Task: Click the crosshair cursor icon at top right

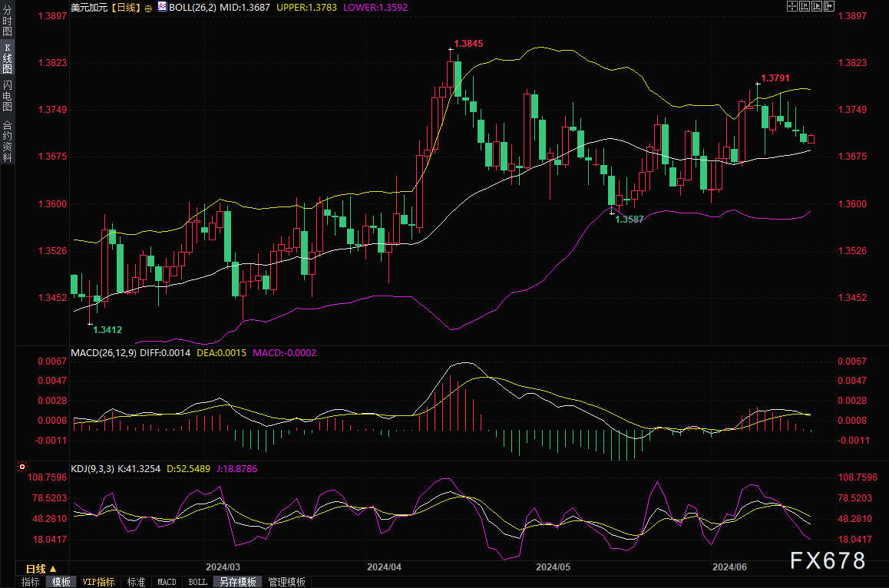Action: (792, 6)
